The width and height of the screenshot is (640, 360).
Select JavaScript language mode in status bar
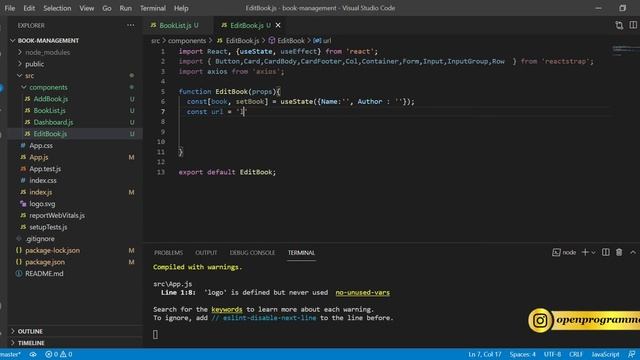pos(605,354)
